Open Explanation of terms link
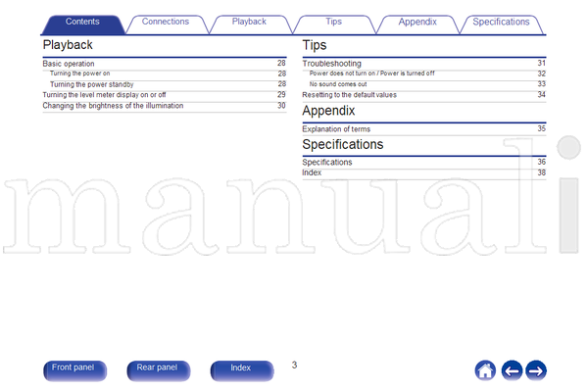588x391 pixels. coord(424,129)
